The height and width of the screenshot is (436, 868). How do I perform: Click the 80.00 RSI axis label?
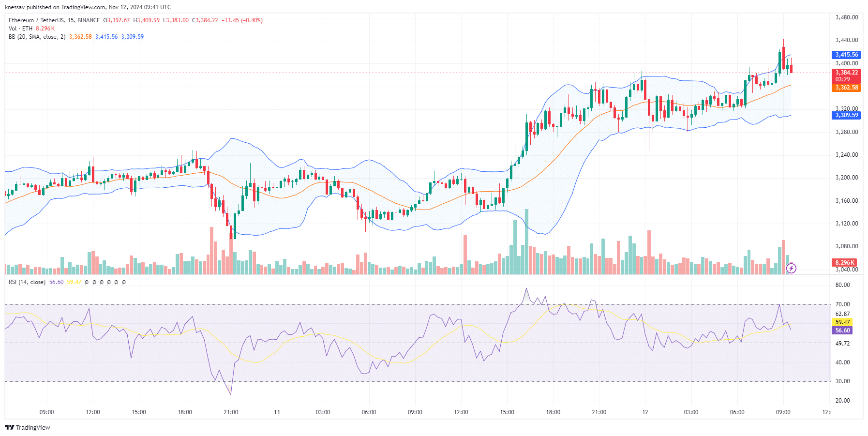[x=842, y=285]
